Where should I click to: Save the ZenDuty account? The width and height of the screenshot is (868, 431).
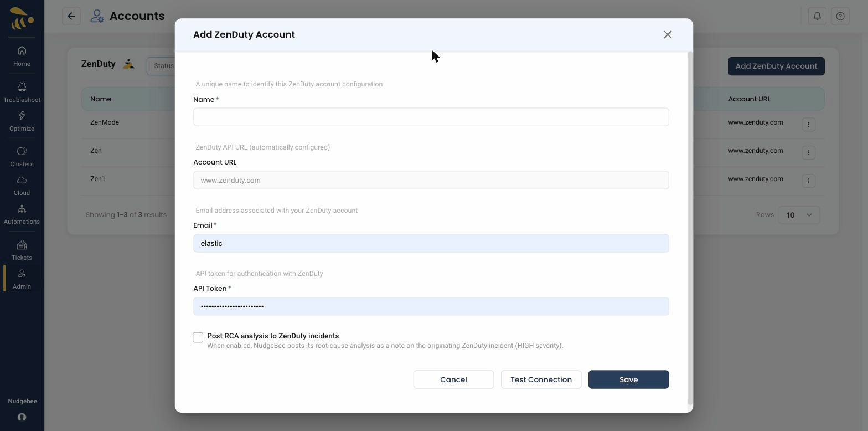(x=628, y=379)
